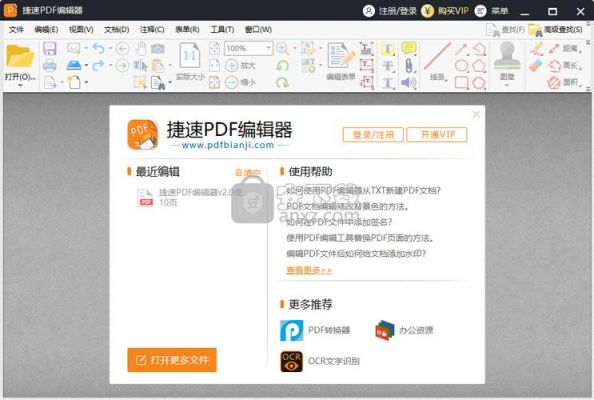Image resolution: width=594 pixels, height=400 pixels.
Task: Click the yellow Open folder icon
Action: [20, 56]
